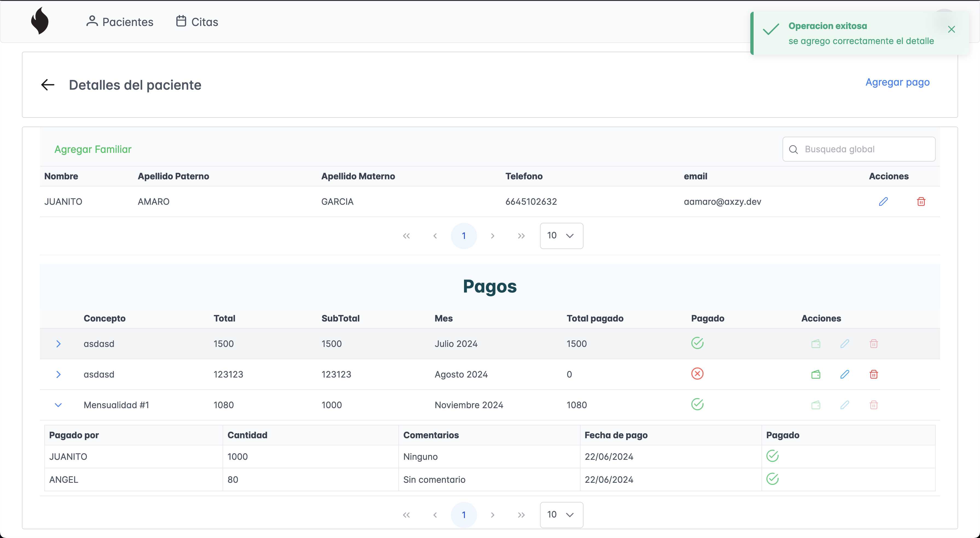Expand the Julio 2024 asdasd payment row
Viewport: 980px width, 538px height.
[58, 344]
